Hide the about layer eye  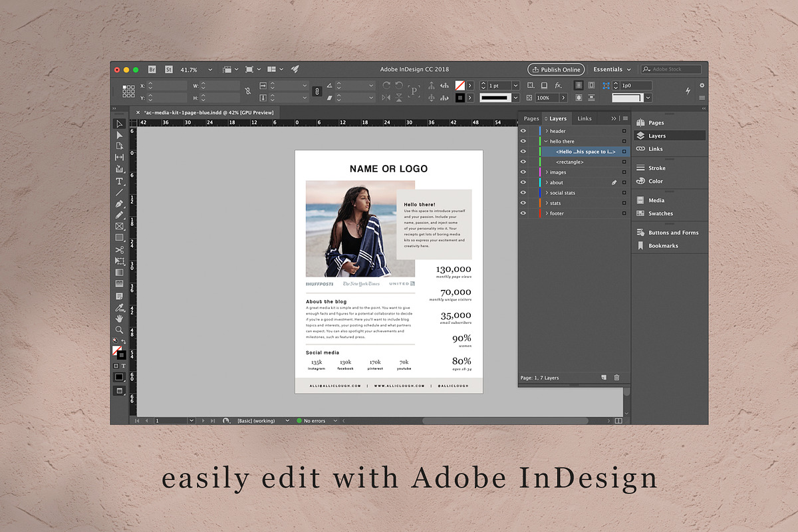(x=523, y=182)
